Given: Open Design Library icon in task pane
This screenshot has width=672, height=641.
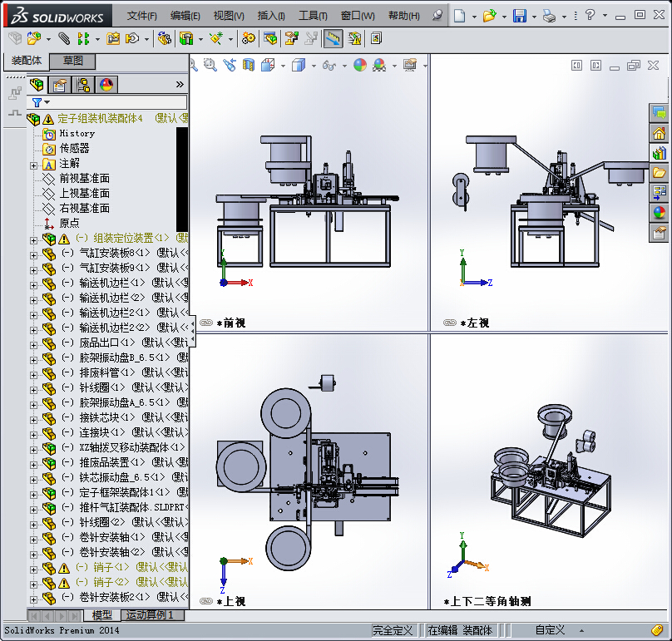Looking at the screenshot, I should point(660,152).
